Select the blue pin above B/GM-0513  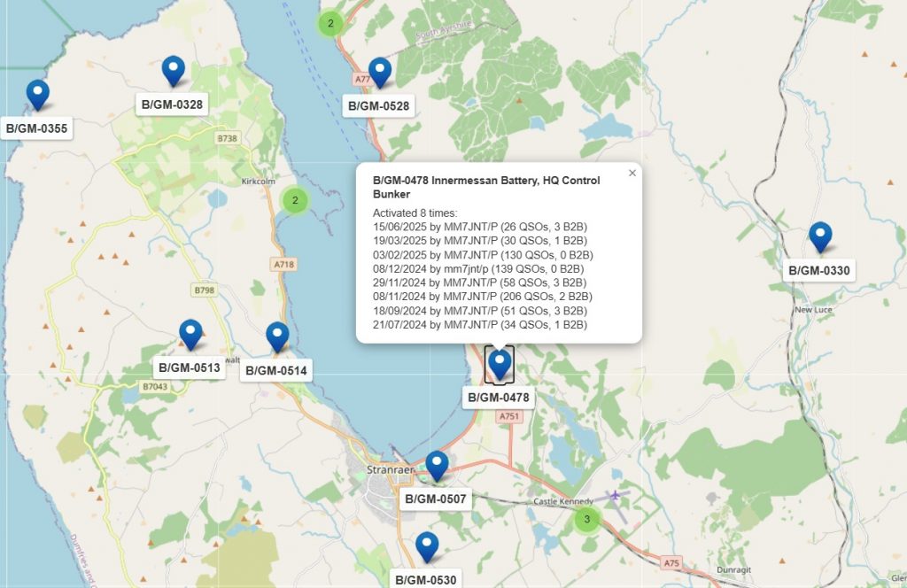tap(190, 334)
